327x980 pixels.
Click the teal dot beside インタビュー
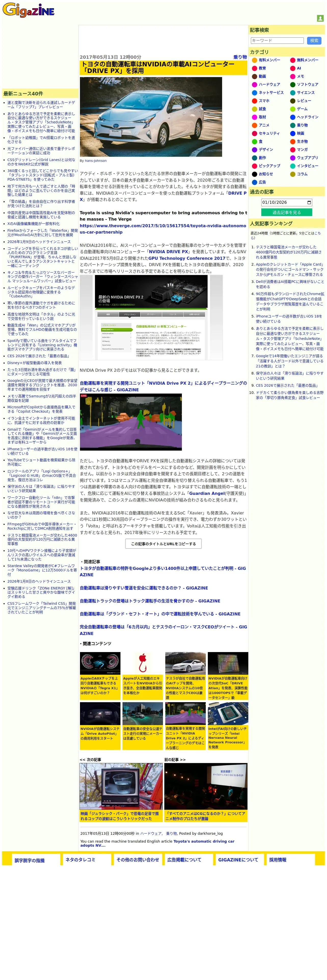coord(292,166)
